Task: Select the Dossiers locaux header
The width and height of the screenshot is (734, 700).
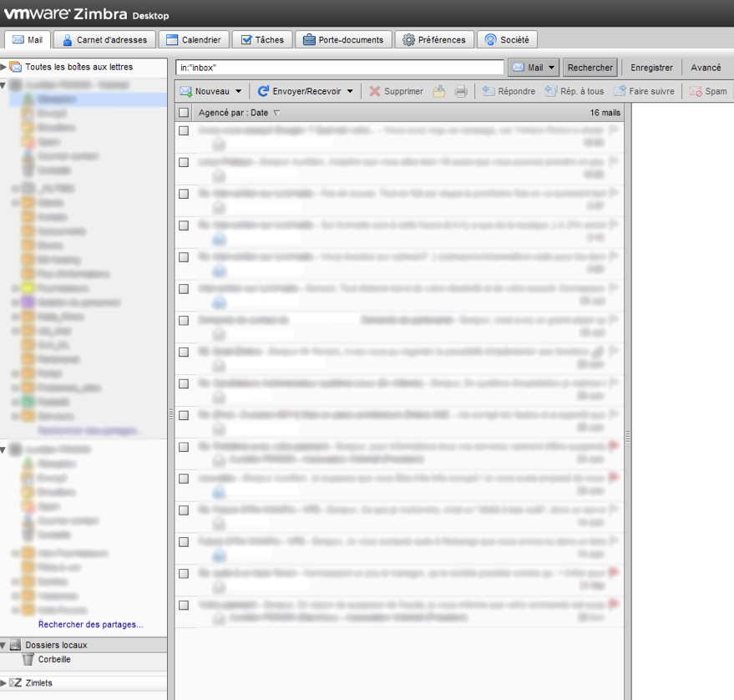Action: click(56, 645)
